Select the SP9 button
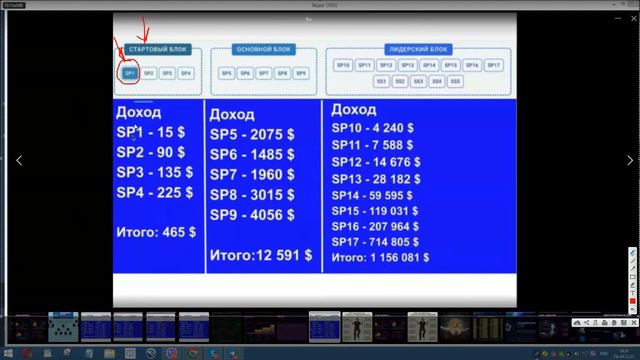Screen dimensions: 640x360 [x=301, y=73]
